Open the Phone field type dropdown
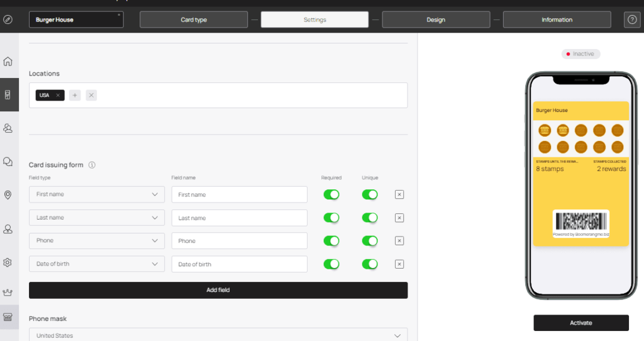This screenshot has height=341, width=644. pyautogui.click(x=97, y=241)
